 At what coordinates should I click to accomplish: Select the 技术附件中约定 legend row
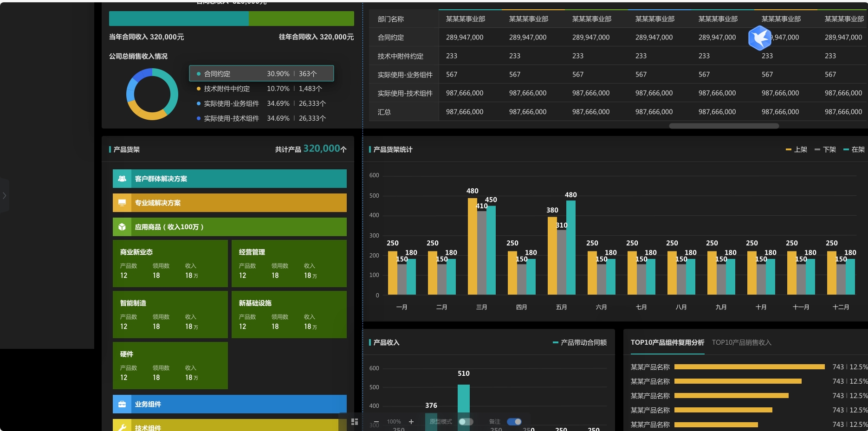tap(260, 89)
